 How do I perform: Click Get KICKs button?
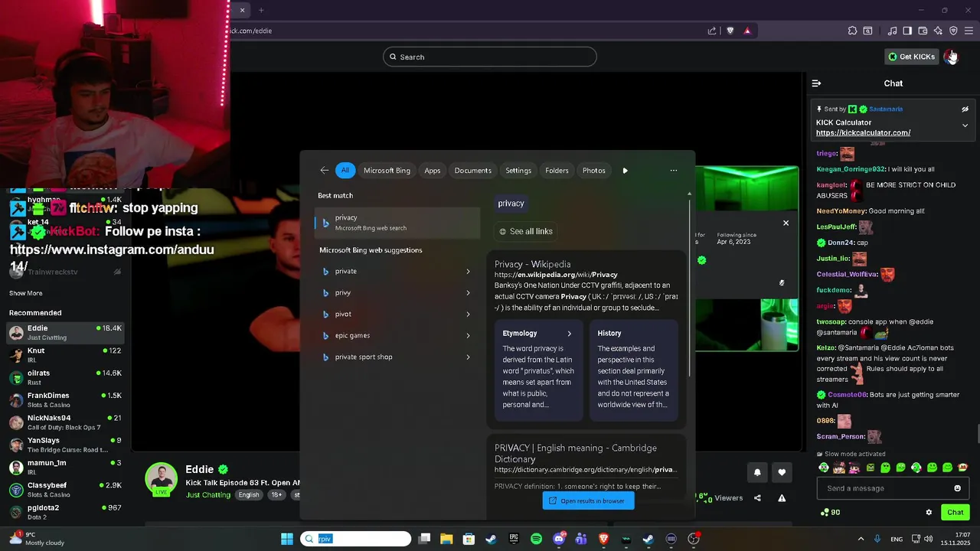coord(911,57)
